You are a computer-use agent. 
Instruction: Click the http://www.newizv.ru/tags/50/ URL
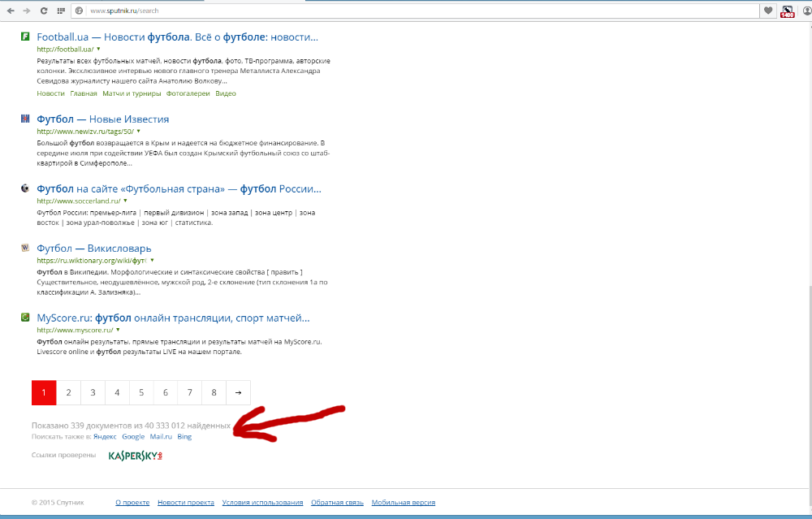85,131
